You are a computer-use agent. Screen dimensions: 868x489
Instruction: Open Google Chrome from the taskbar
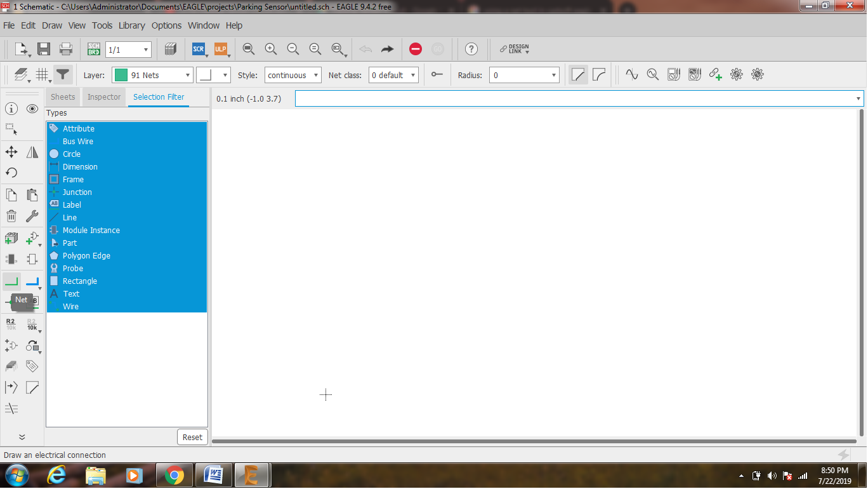pyautogui.click(x=174, y=475)
